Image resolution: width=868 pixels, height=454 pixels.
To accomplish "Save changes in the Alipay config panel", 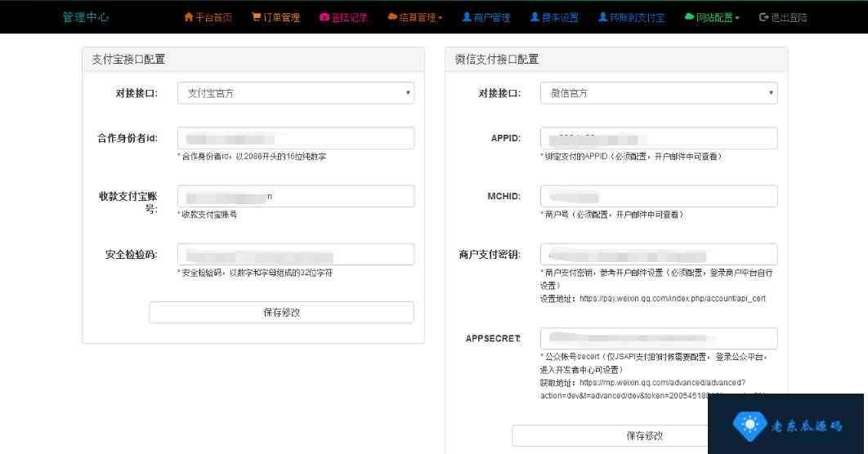I will coord(281,313).
